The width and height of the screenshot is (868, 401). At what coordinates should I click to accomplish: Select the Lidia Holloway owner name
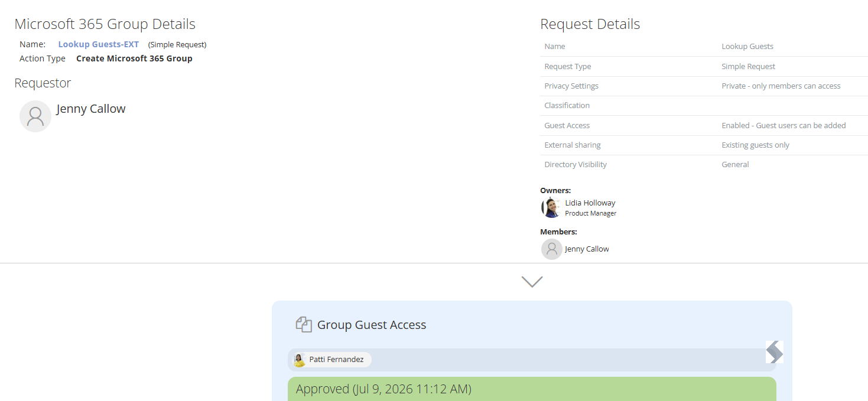click(x=590, y=203)
